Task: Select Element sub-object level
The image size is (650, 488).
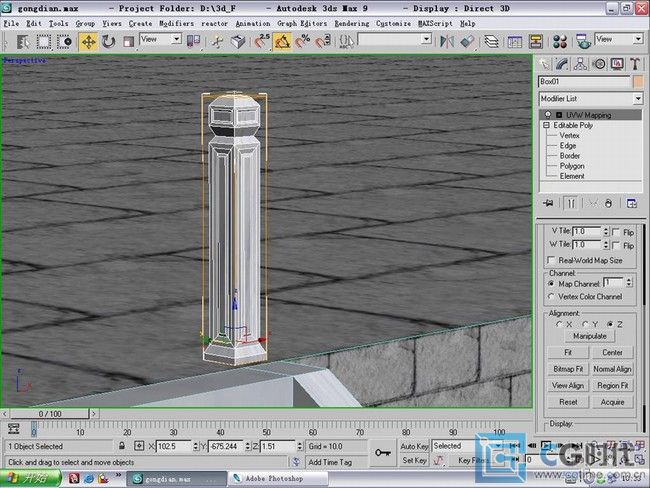Action: click(x=572, y=176)
